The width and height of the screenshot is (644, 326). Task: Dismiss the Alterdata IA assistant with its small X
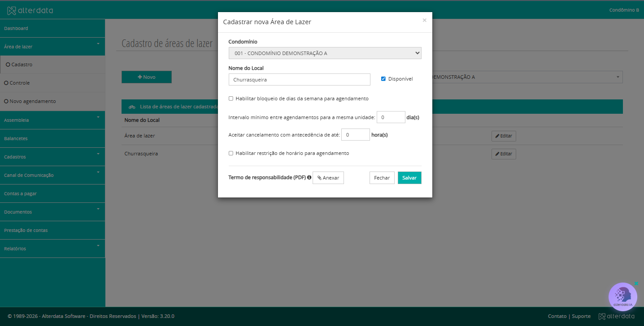(x=636, y=283)
